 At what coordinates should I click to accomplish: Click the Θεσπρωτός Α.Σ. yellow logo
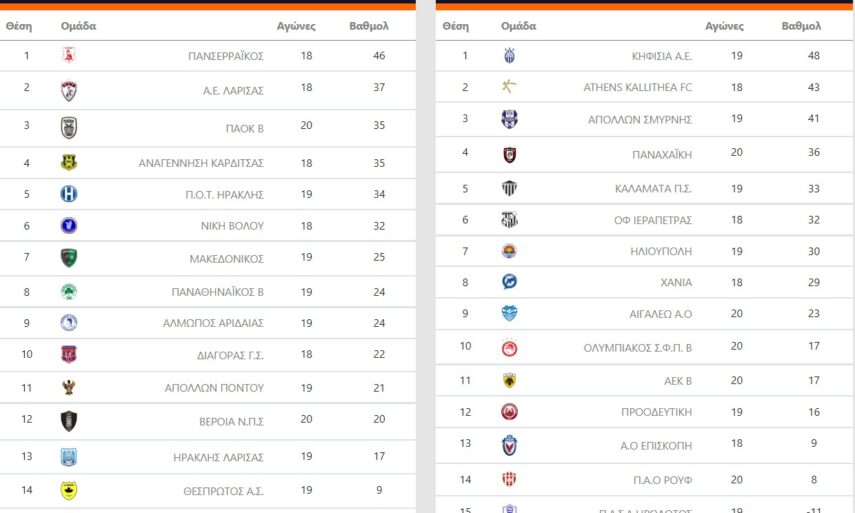pos(68,490)
